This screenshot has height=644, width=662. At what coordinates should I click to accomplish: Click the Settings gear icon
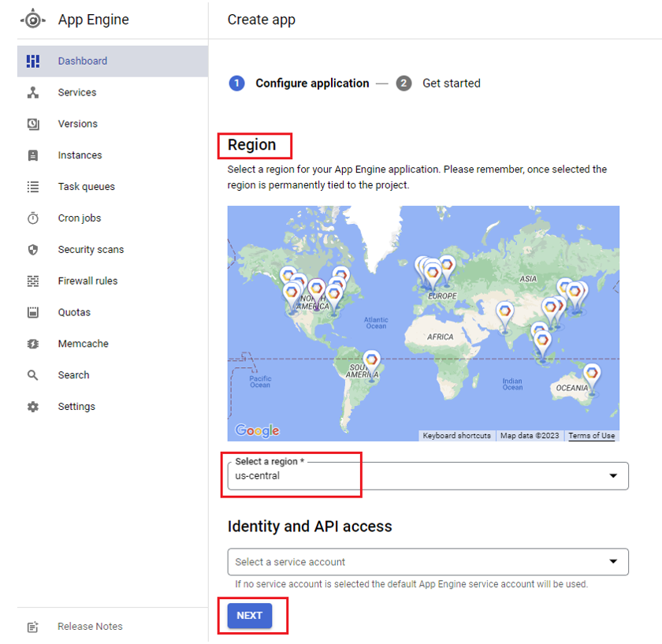click(x=33, y=407)
